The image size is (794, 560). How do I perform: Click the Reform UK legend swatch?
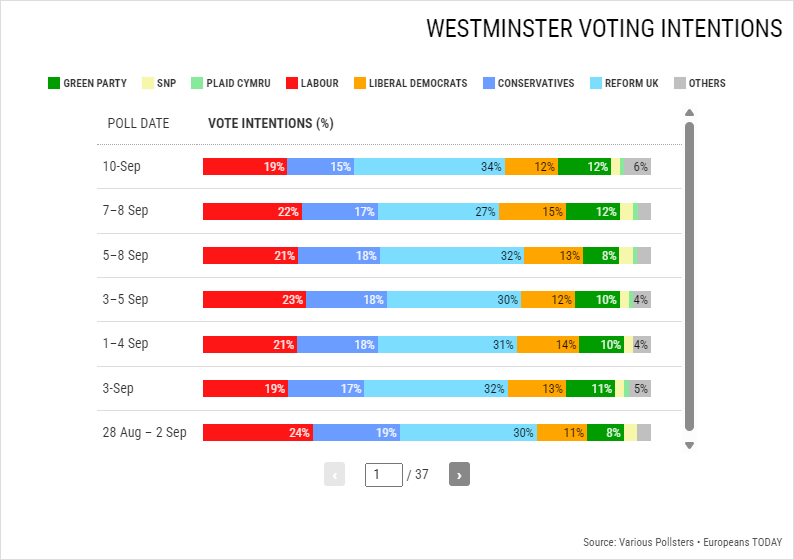[x=597, y=83]
